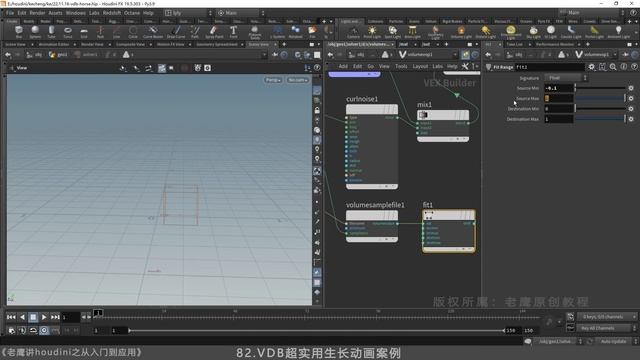This screenshot has width=640, height=360.
Task: Select the Font shelf tool
Action: point(233,32)
